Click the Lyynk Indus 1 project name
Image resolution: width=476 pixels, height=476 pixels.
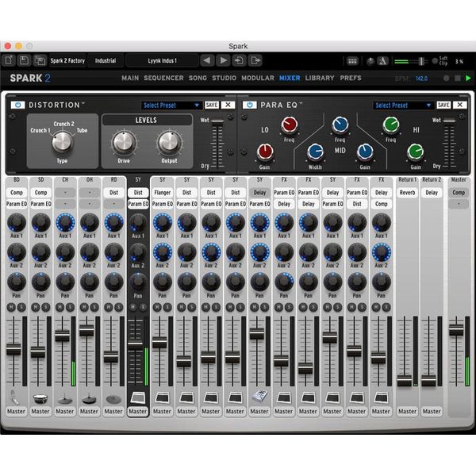point(162,61)
